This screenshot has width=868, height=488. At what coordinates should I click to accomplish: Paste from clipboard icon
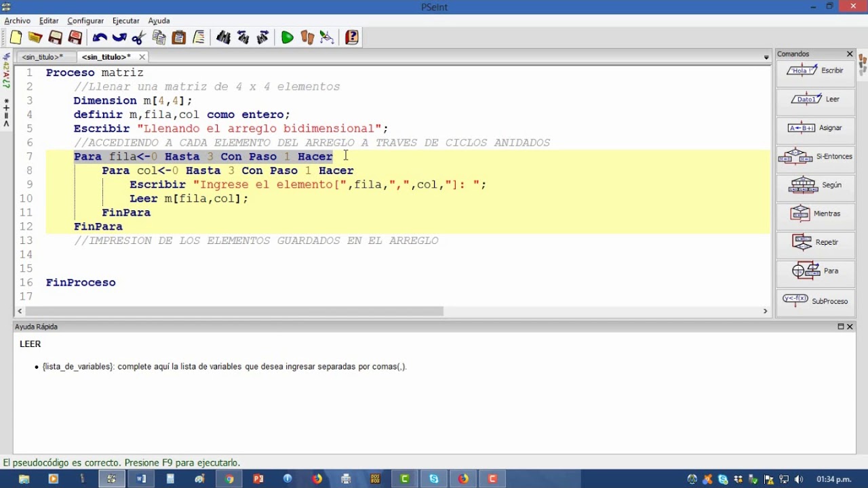179,38
